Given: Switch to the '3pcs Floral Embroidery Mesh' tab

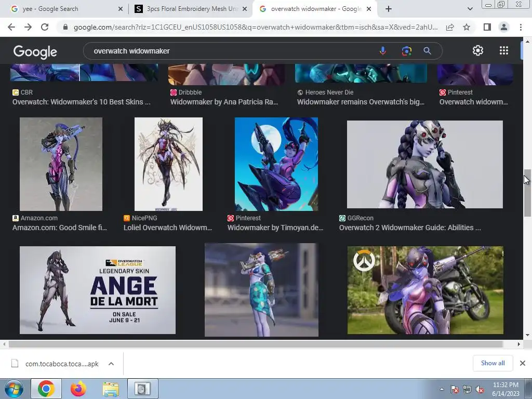Looking at the screenshot, I should pos(191,9).
